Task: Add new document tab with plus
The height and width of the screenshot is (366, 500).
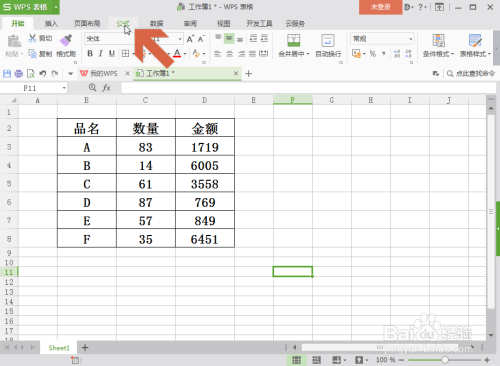Action: click(x=248, y=74)
